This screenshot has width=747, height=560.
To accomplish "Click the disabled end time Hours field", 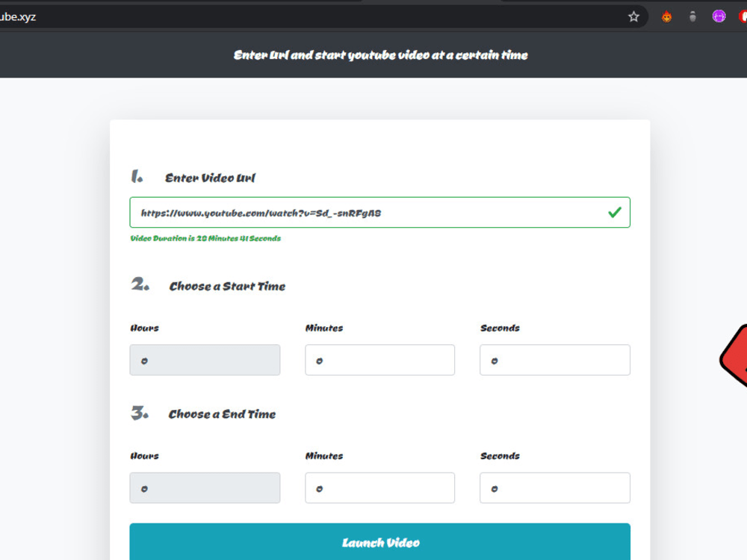I will 205,488.
